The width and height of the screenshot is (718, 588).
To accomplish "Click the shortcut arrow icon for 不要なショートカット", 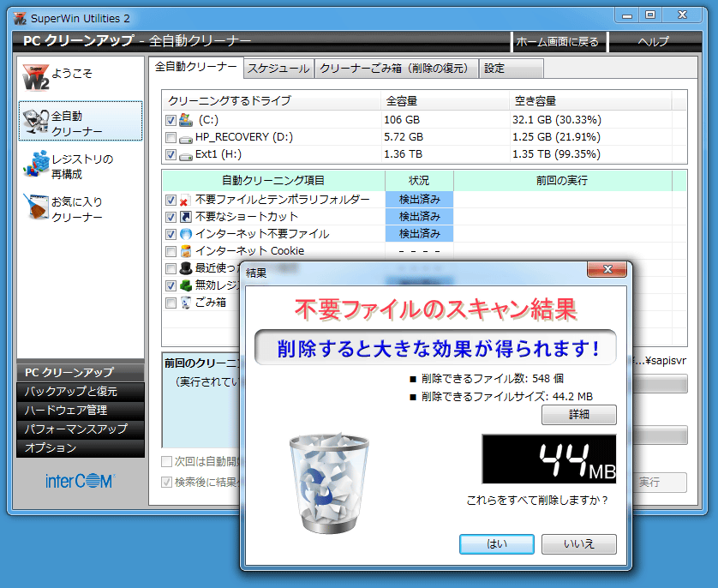I will [185, 217].
